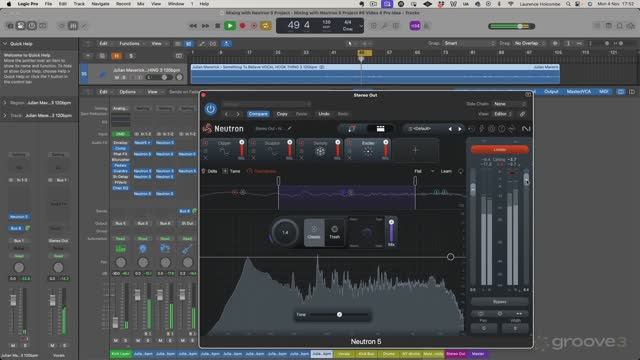Select the Sculptor module tile
Viewport: 640px width, 360px height.
click(x=272, y=150)
